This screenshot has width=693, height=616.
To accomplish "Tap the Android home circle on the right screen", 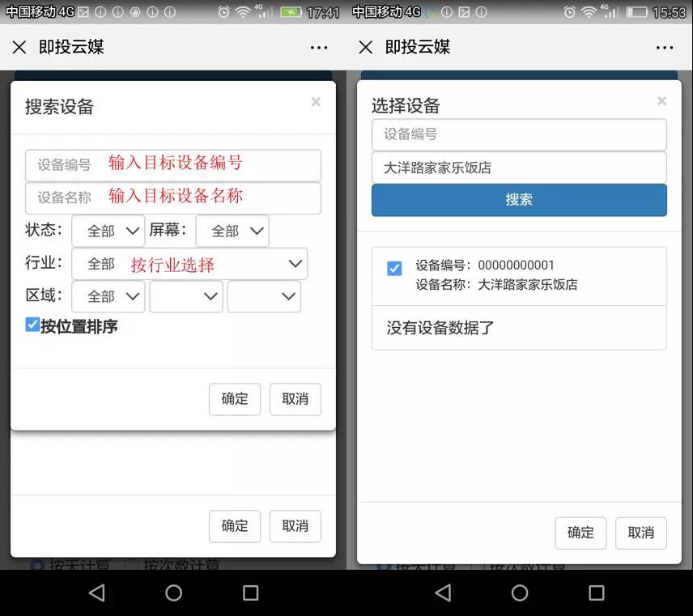I will click(x=520, y=593).
